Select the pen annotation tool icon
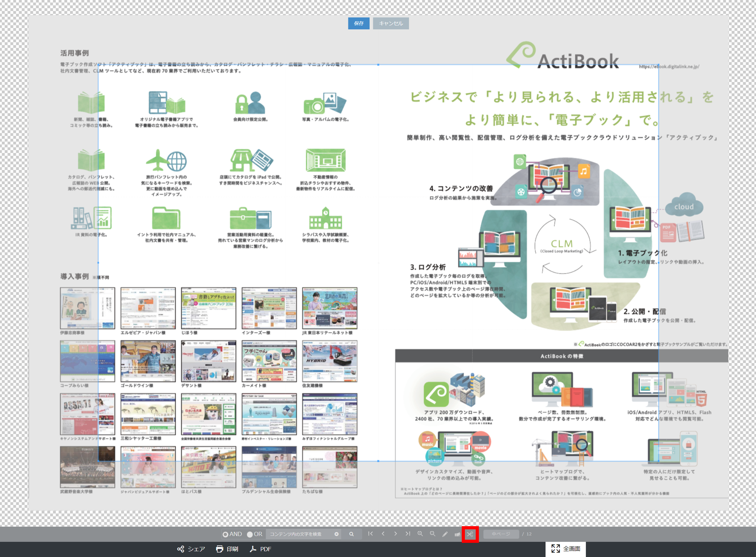756x557 pixels. [445, 534]
